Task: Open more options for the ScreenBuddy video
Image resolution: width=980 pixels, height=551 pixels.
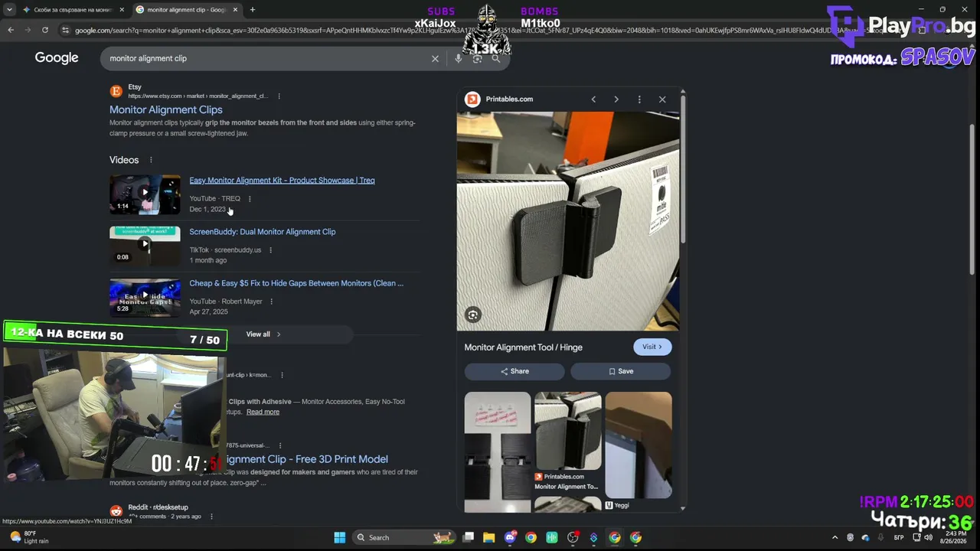Action: (x=270, y=250)
